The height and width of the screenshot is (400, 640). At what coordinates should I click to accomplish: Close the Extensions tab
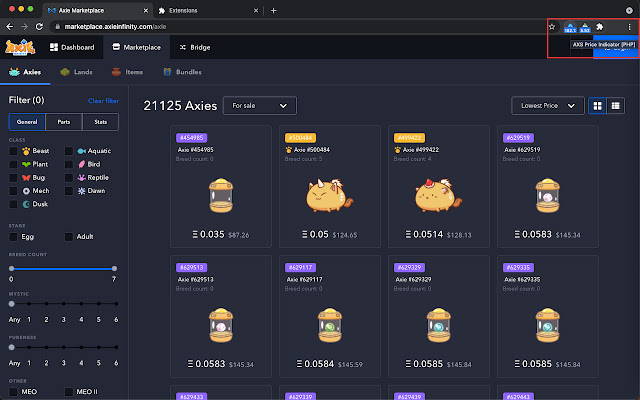[x=256, y=11]
